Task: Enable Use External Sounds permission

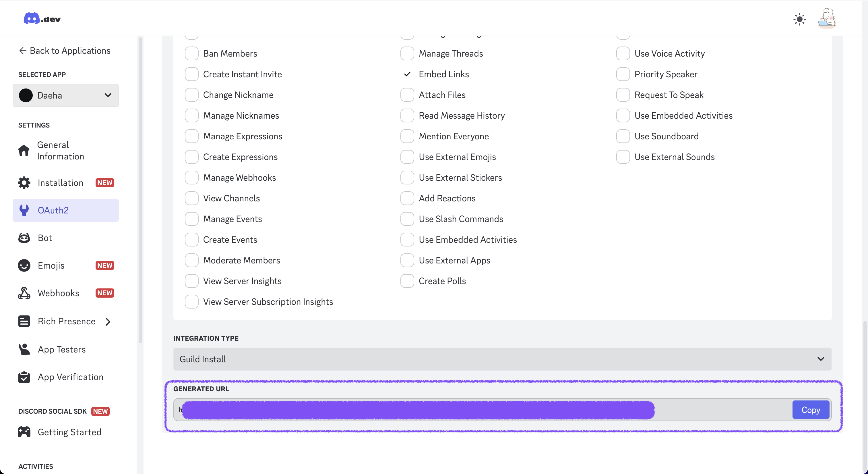Action: 623,157
